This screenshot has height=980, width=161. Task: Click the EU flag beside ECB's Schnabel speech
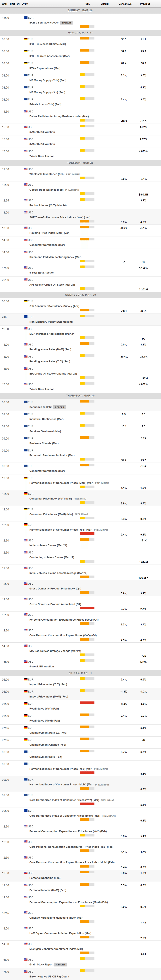tap(26, 17)
